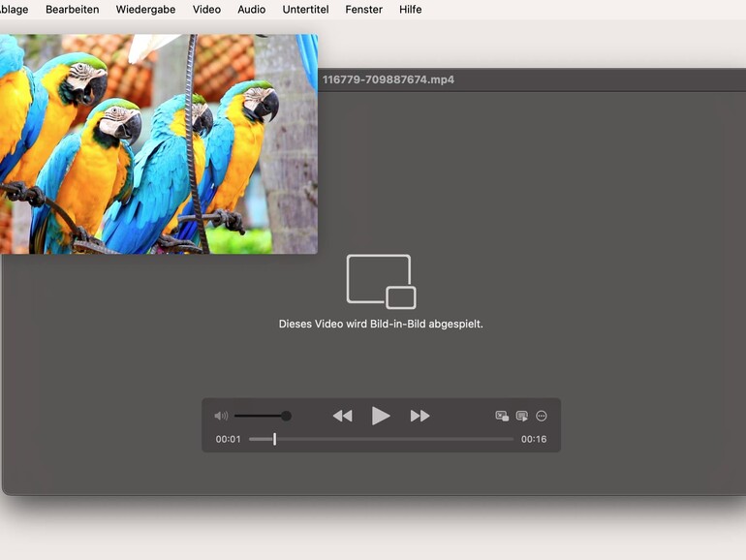
Task: Open the Hilfe menu
Action: 410,10
